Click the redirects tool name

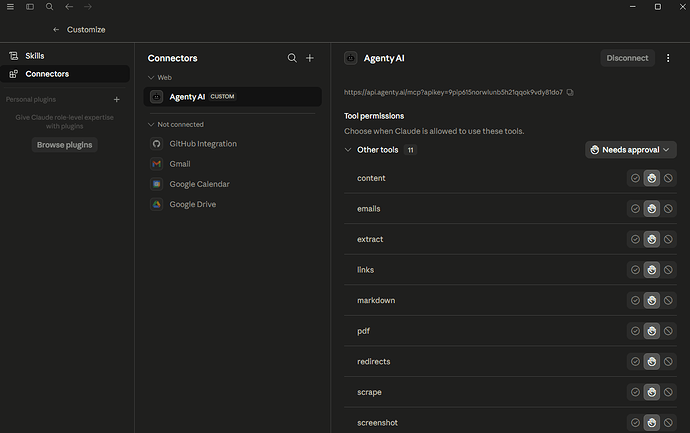click(374, 362)
